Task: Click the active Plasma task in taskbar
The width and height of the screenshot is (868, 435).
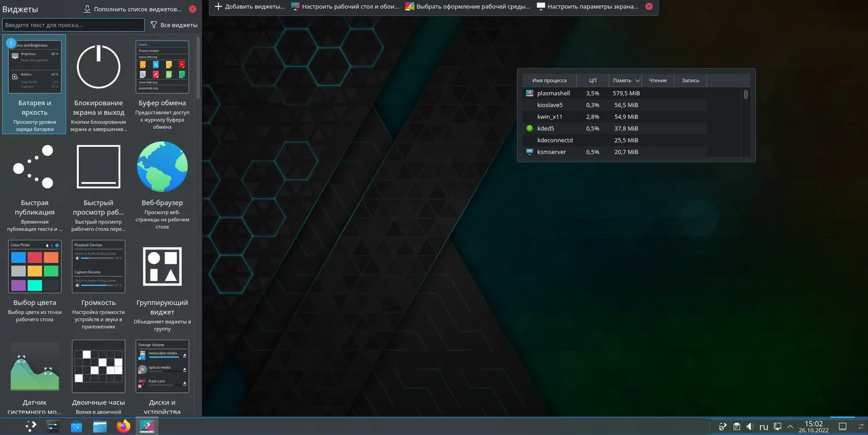Action: pos(147,426)
